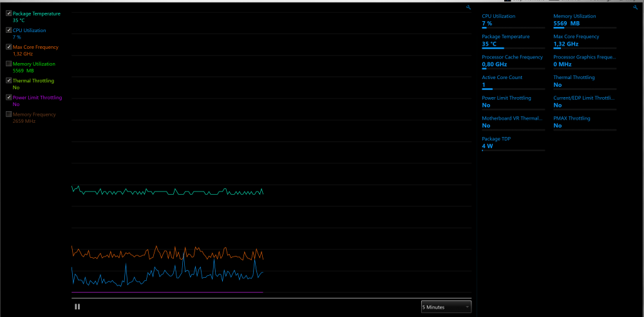Image resolution: width=644 pixels, height=317 pixels.
Task: Uncheck the CPU Utilization checkbox
Action: click(8, 30)
